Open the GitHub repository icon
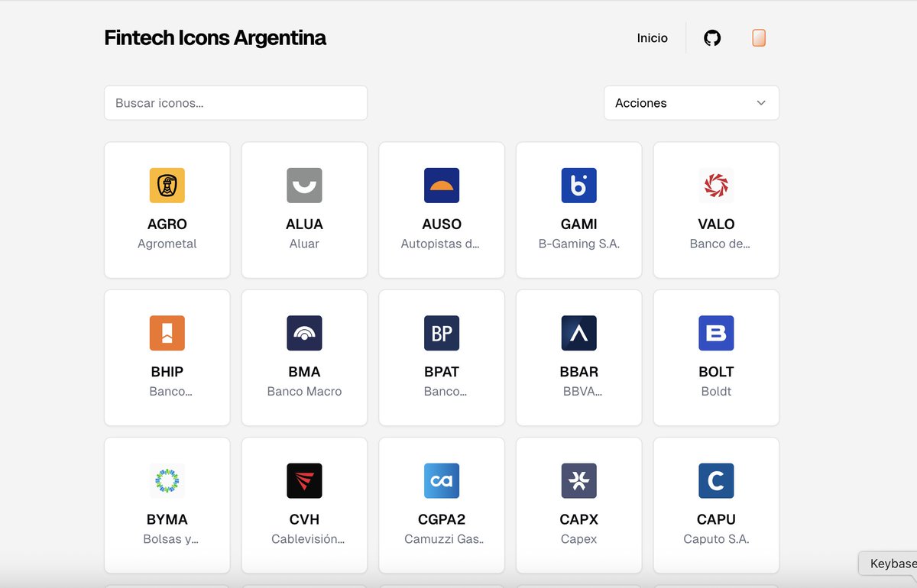The image size is (917, 588). coord(712,38)
